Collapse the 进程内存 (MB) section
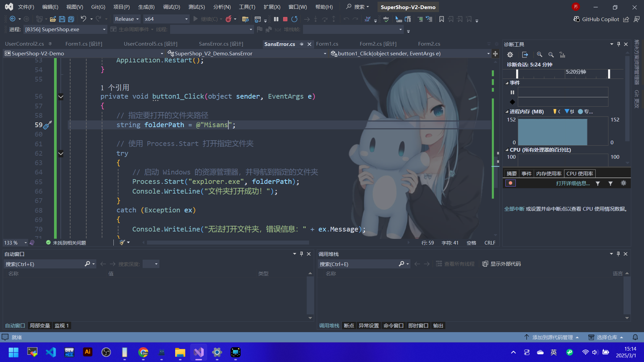This screenshot has height=362, width=644. coord(507,112)
